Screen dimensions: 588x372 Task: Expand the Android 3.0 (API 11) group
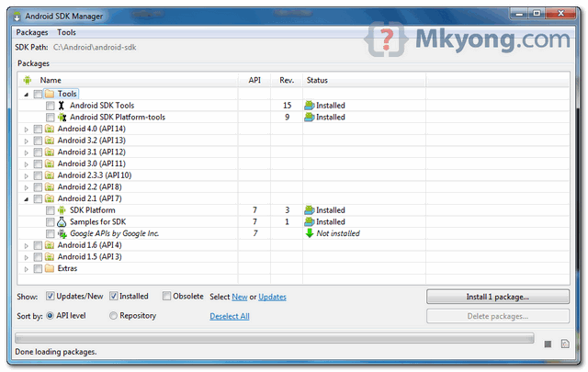pyautogui.click(x=27, y=164)
